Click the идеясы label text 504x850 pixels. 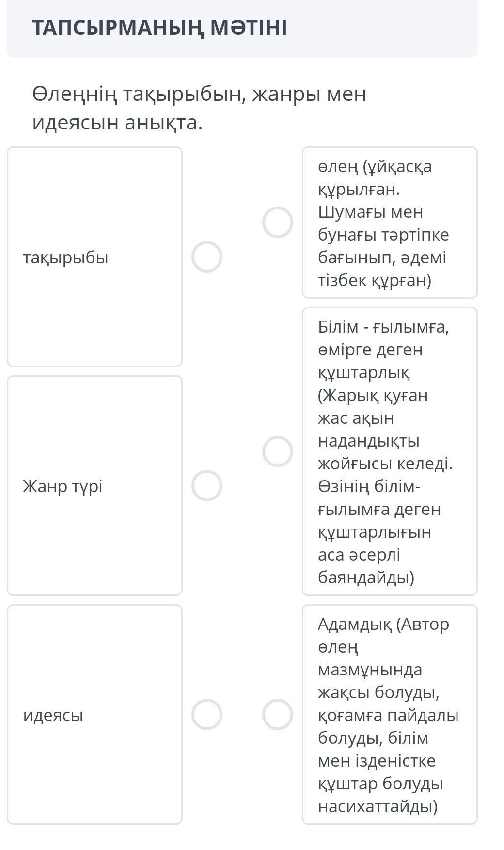coord(53,715)
